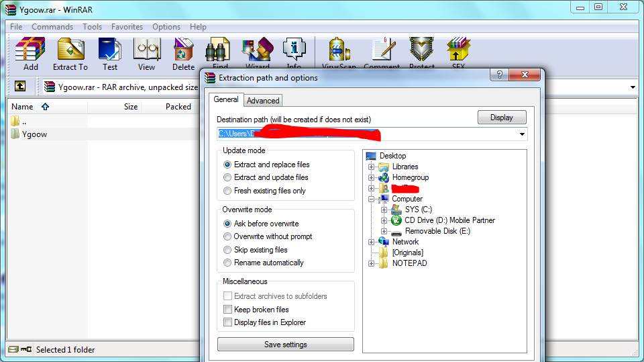Open the Commands menu
Image resolution: width=644 pixels, height=362 pixels.
(x=52, y=27)
